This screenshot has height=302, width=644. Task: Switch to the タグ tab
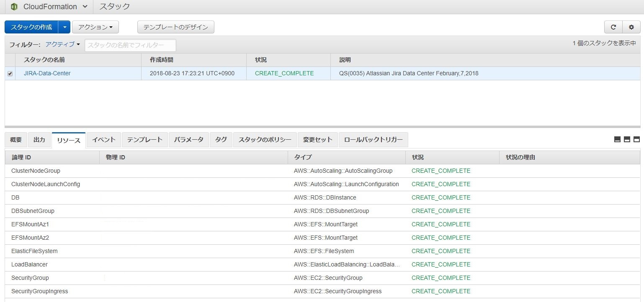click(x=221, y=140)
